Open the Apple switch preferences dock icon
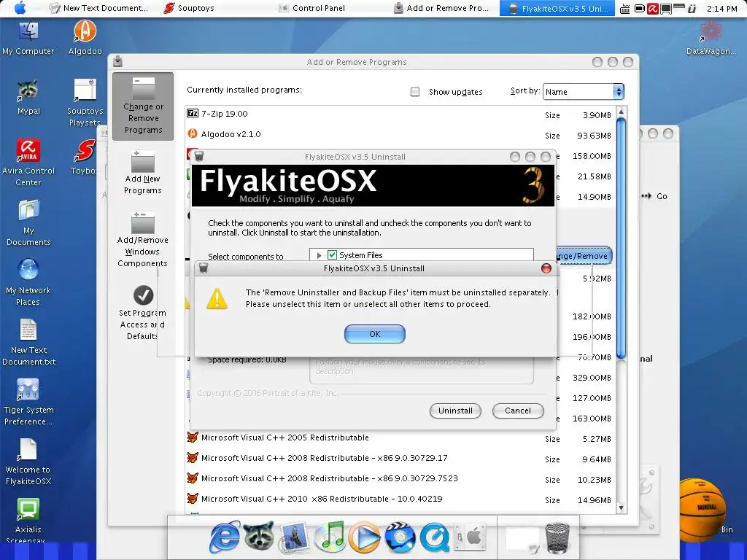 470,537
